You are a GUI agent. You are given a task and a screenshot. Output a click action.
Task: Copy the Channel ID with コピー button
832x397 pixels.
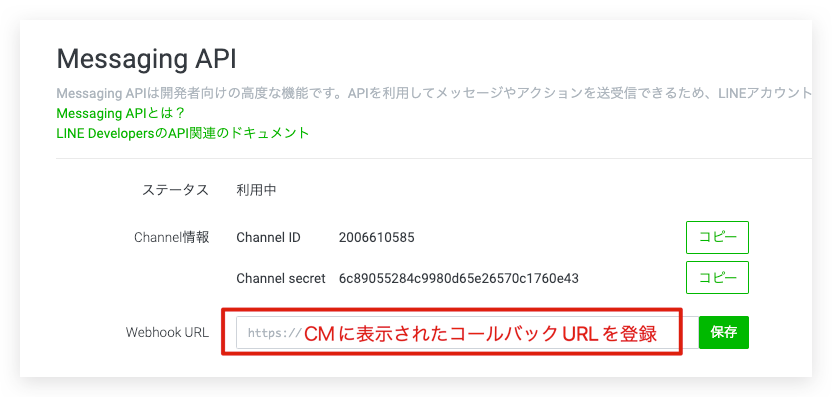717,238
